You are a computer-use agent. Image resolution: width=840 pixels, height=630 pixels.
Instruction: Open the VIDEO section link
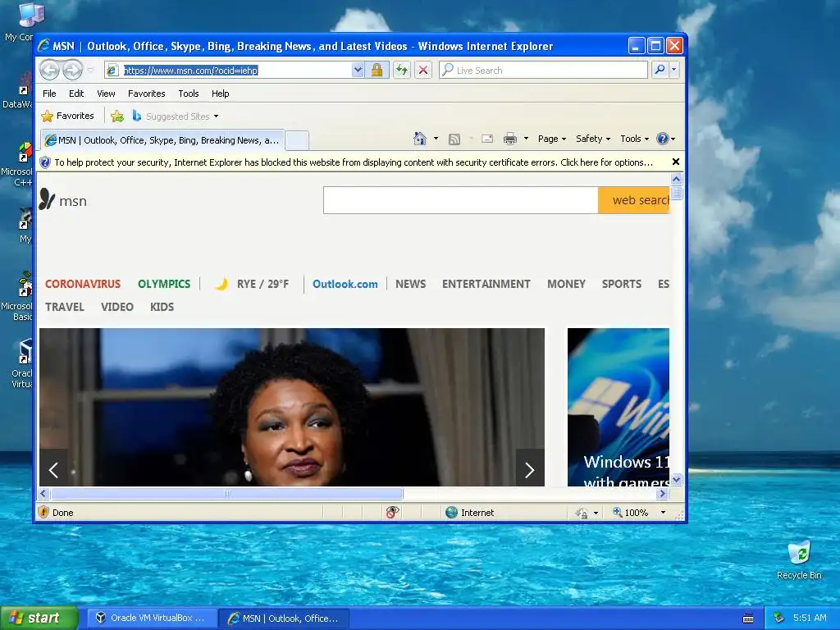117,307
